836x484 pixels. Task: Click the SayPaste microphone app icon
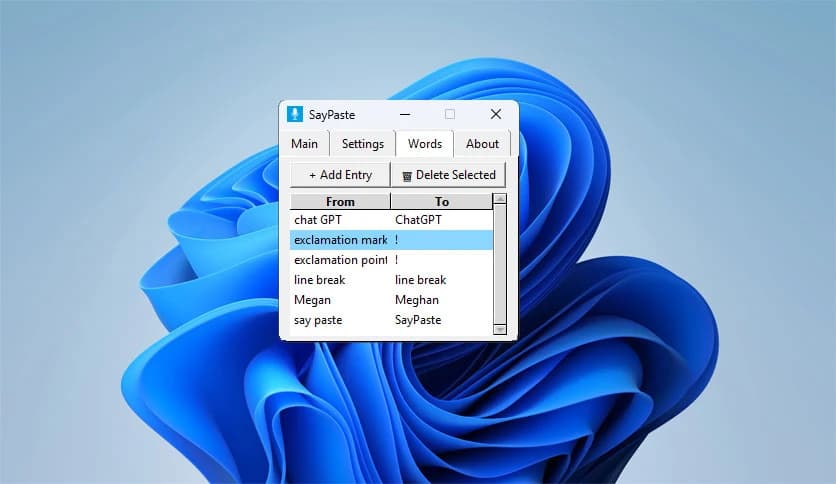[295, 114]
